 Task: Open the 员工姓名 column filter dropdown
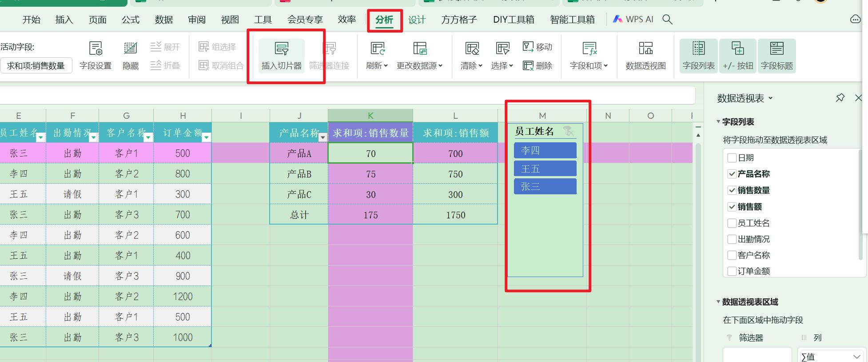[40, 137]
